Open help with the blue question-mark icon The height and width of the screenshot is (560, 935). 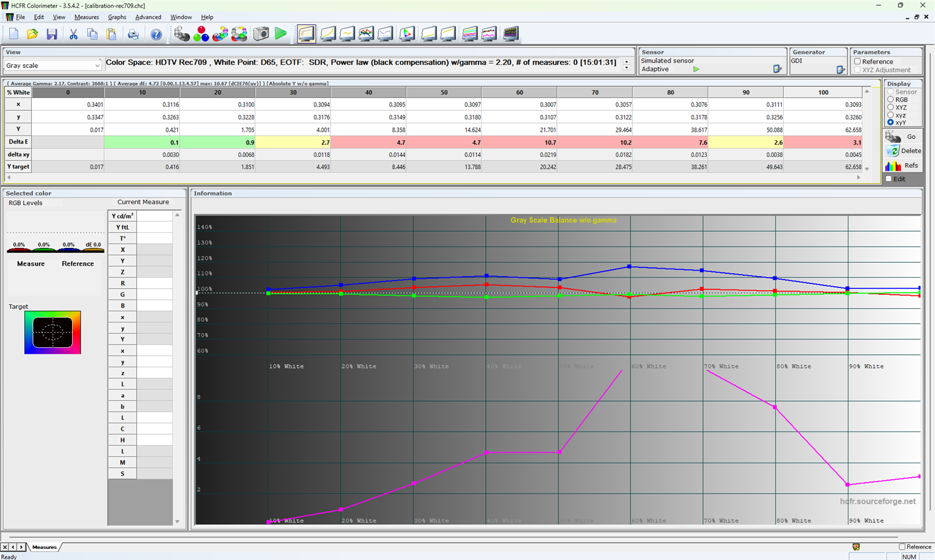point(156,34)
